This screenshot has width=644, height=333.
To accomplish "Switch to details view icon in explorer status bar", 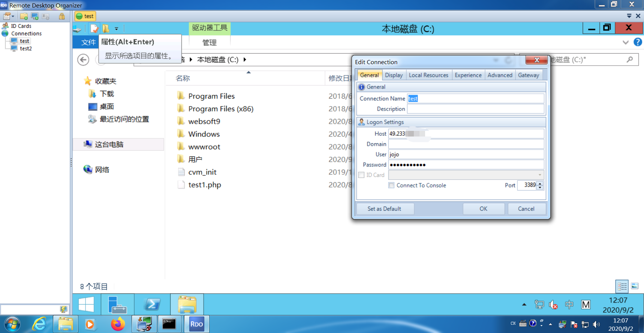I will pos(622,286).
